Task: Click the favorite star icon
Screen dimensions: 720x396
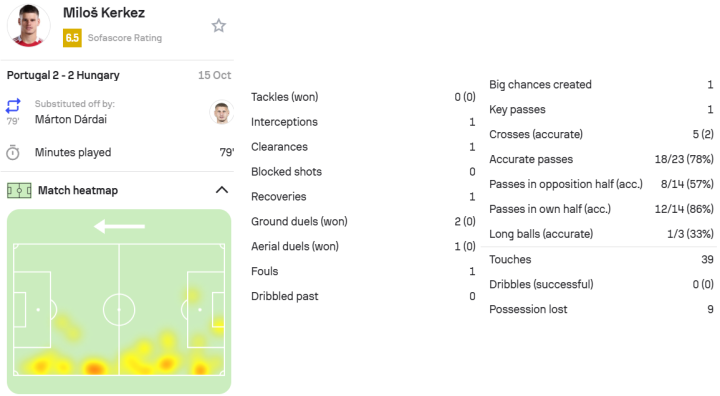Action: (x=219, y=26)
